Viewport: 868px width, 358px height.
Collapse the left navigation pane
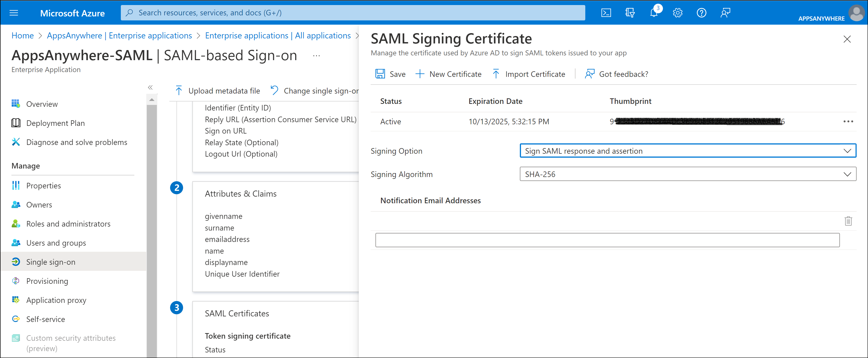coord(150,87)
